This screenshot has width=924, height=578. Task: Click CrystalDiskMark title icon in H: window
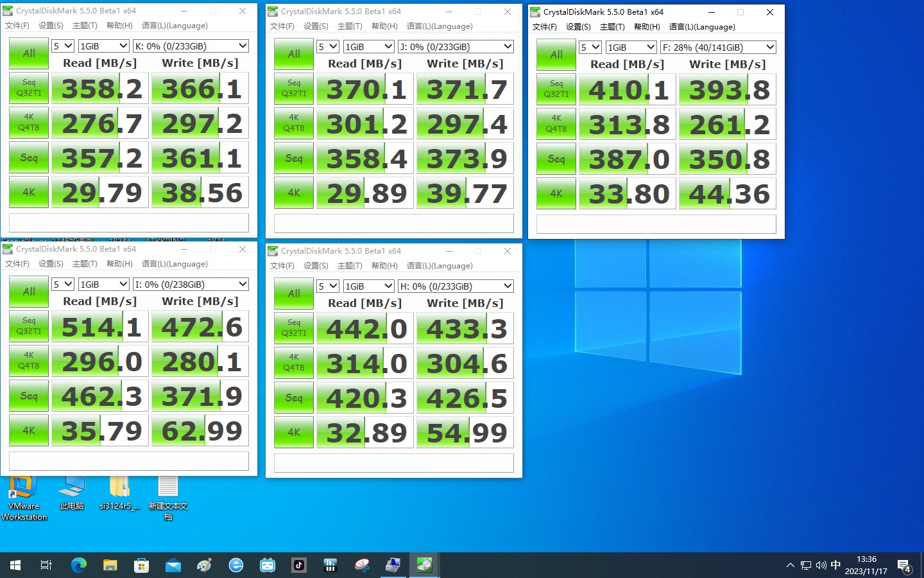click(273, 251)
